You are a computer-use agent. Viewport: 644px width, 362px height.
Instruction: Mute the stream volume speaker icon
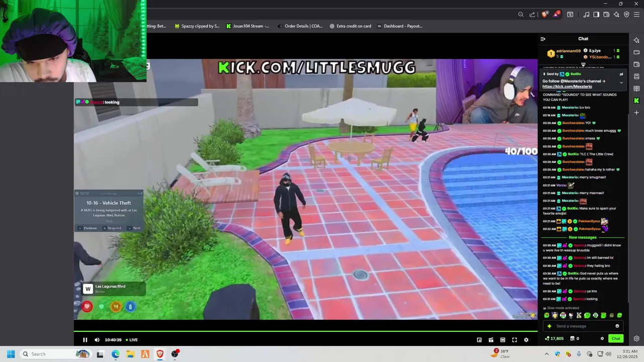click(97, 340)
